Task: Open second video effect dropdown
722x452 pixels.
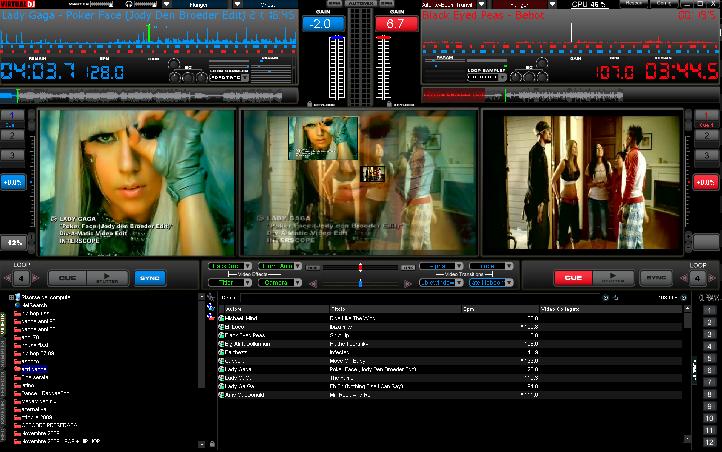Action: click(x=279, y=266)
